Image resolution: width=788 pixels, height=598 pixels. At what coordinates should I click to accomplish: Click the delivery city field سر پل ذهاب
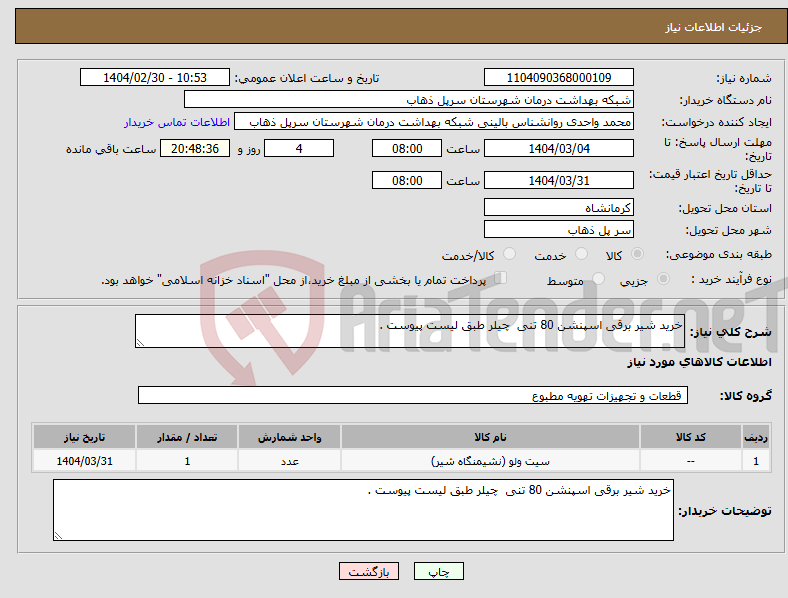558,229
